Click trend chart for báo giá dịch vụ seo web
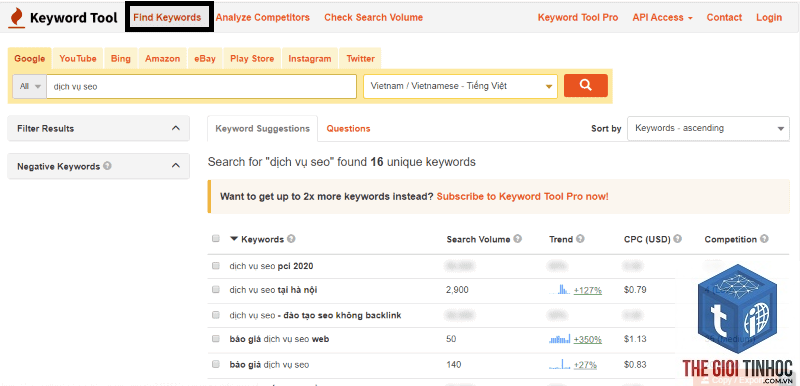800x386 pixels. (560, 339)
